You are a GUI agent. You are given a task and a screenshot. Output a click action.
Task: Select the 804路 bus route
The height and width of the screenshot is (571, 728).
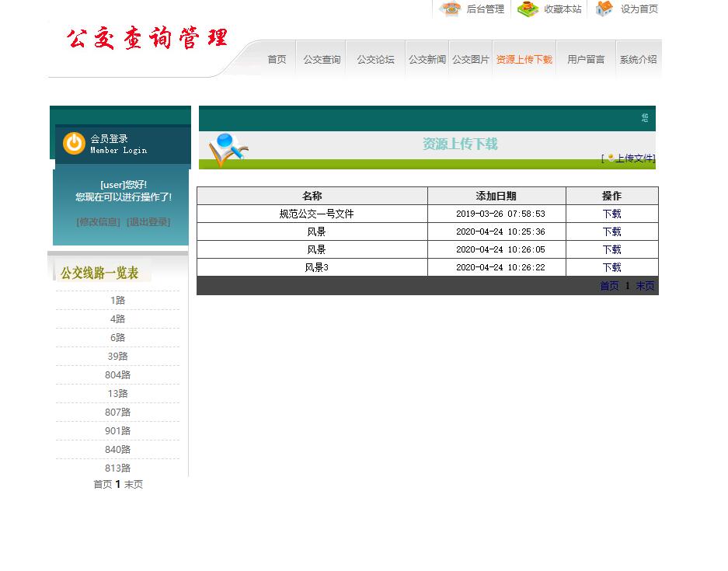tap(117, 374)
